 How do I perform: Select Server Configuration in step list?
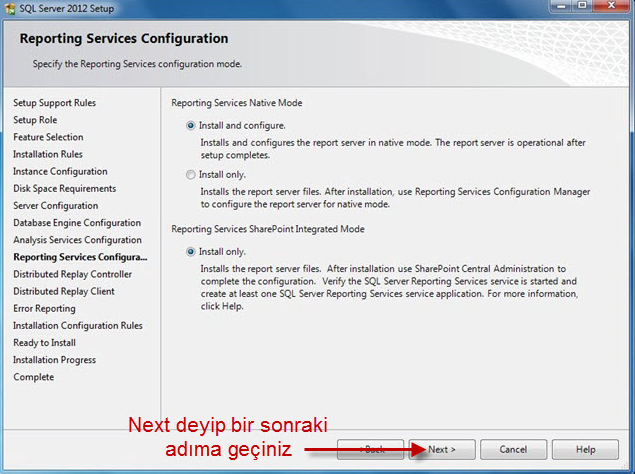pyautogui.click(x=55, y=205)
